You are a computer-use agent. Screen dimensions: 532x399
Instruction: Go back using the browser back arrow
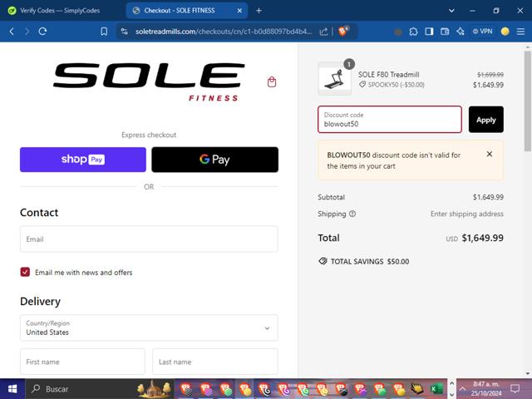(12, 32)
